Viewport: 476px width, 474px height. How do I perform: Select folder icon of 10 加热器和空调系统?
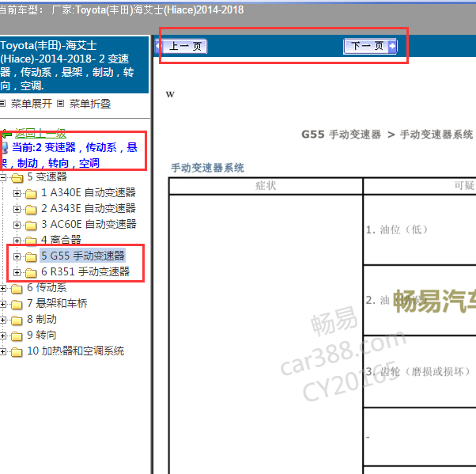point(17,352)
